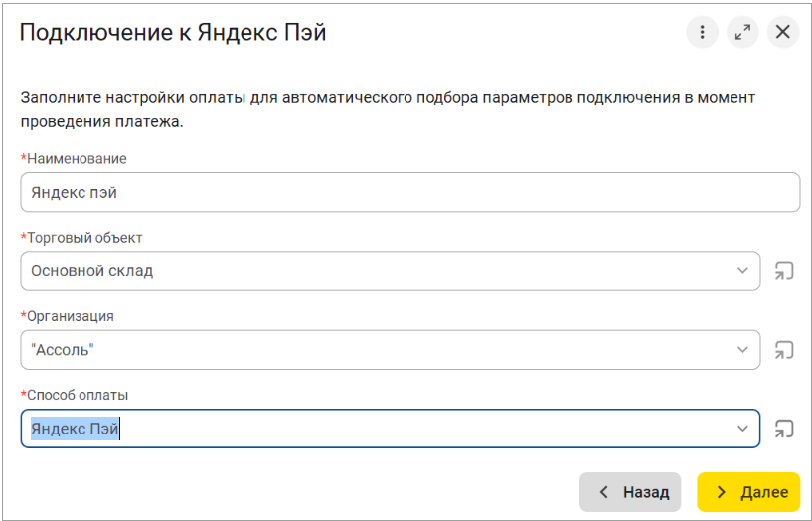Screen dimensions: 812x521
Task: Click the open-form icon beside Способ оплаты field
Action: coord(784,429)
